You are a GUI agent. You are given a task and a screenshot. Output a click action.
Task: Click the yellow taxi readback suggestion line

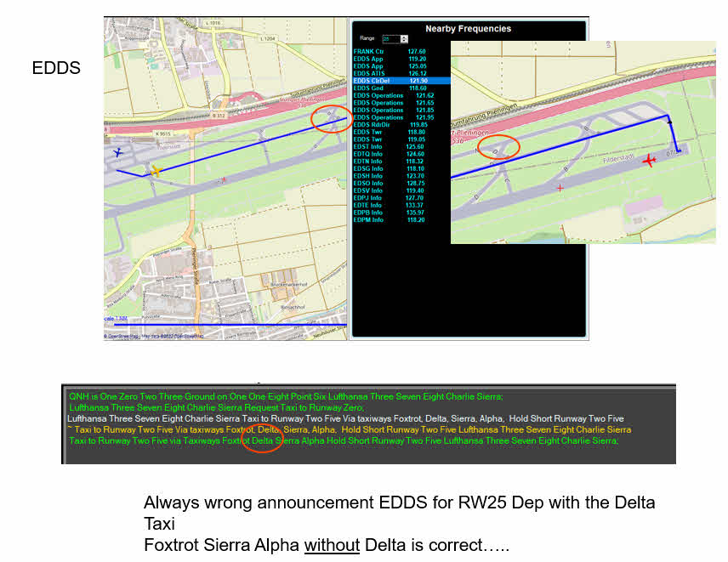350,429
